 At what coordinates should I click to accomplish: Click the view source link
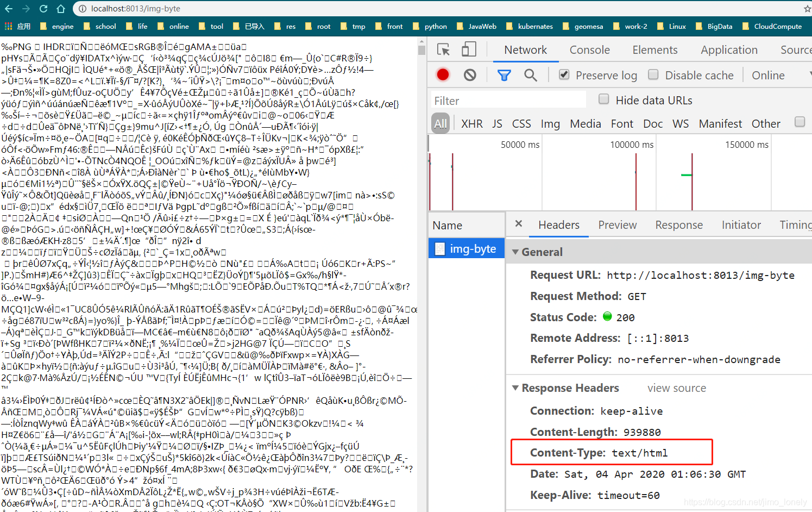(675, 388)
